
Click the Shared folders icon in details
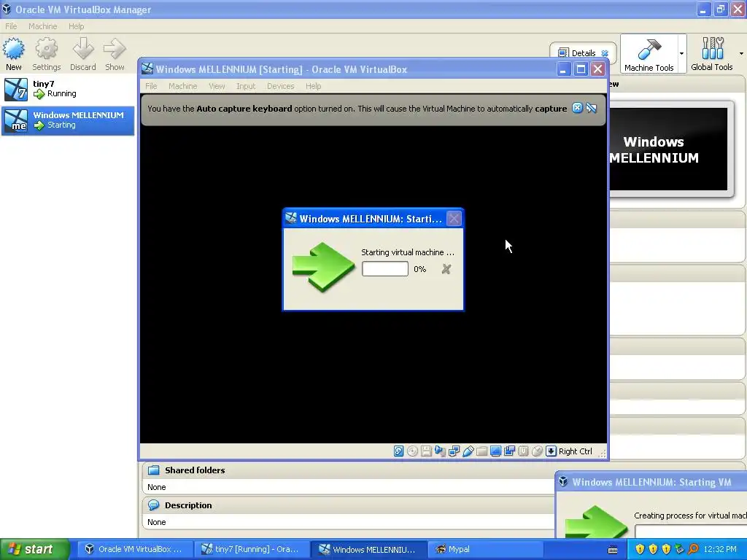click(x=153, y=470)
